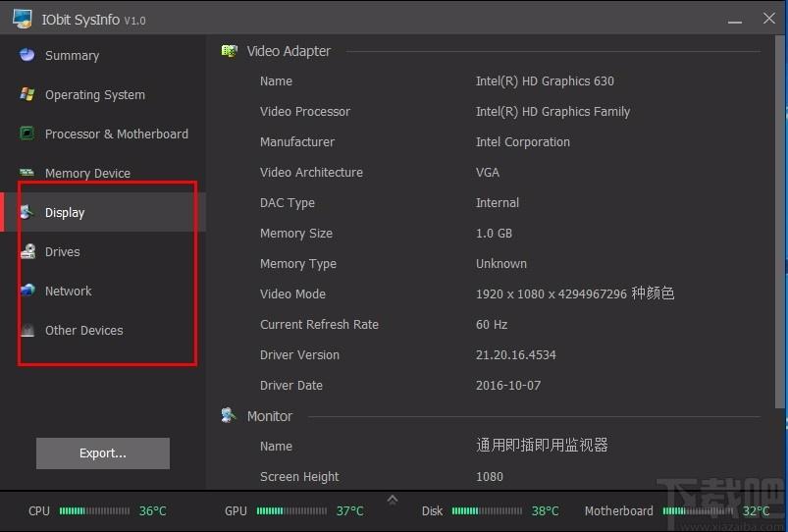The width and height of the screenshot is (788, 532).
Task: Click the Other Devices icon
Action: pos(27,330)
